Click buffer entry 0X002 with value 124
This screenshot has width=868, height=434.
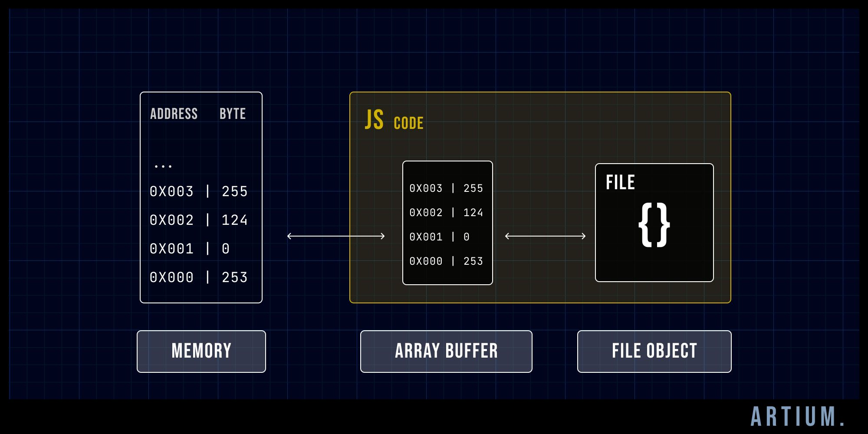(447, 213)
